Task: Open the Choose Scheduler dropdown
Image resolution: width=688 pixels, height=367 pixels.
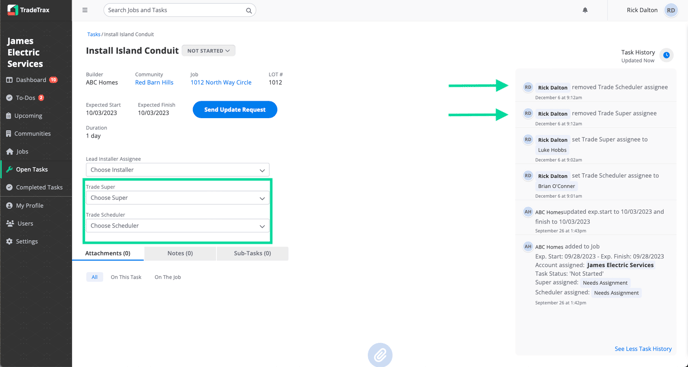Action: (178, 226)
